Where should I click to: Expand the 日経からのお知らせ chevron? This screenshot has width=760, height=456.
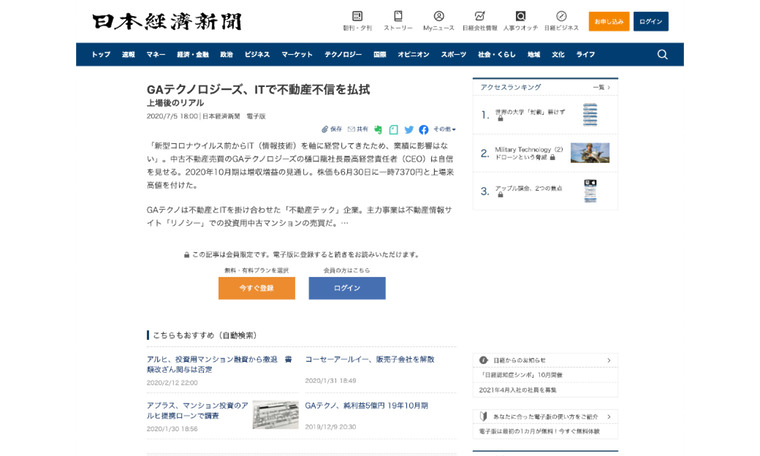click(611, 359)
